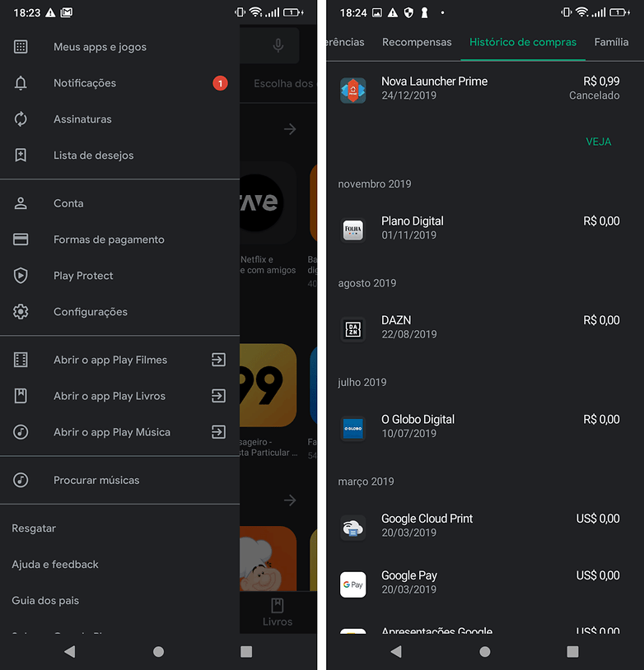Tap left phone Recents navigation button
The image size is (644, 670).
246,652
